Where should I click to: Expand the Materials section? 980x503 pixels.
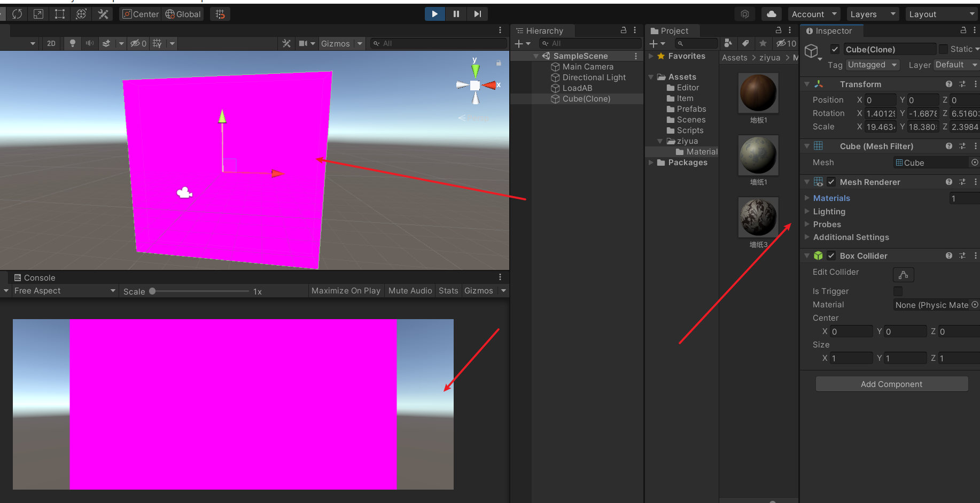pyautogui.click(x=807, y=198)
